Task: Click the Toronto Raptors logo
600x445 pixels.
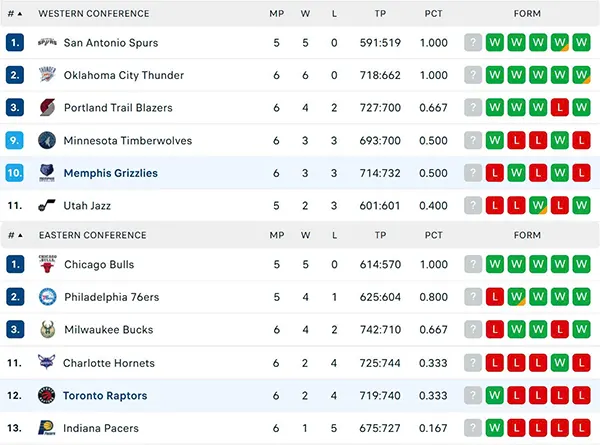Action: [x=47, y=395]
